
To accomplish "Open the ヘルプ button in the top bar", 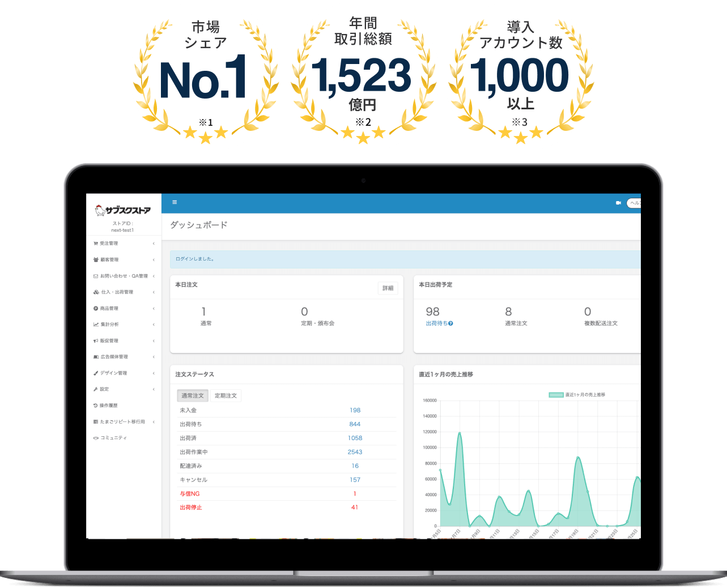I will [634, 203].
